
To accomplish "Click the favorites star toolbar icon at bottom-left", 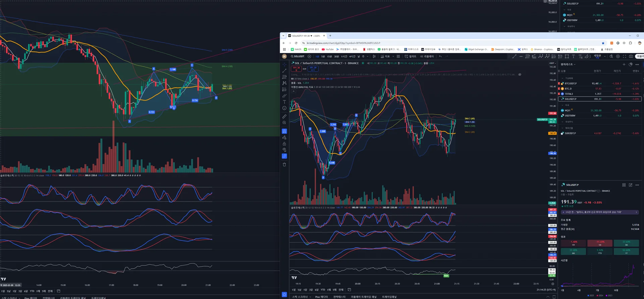I will (284, 295).
